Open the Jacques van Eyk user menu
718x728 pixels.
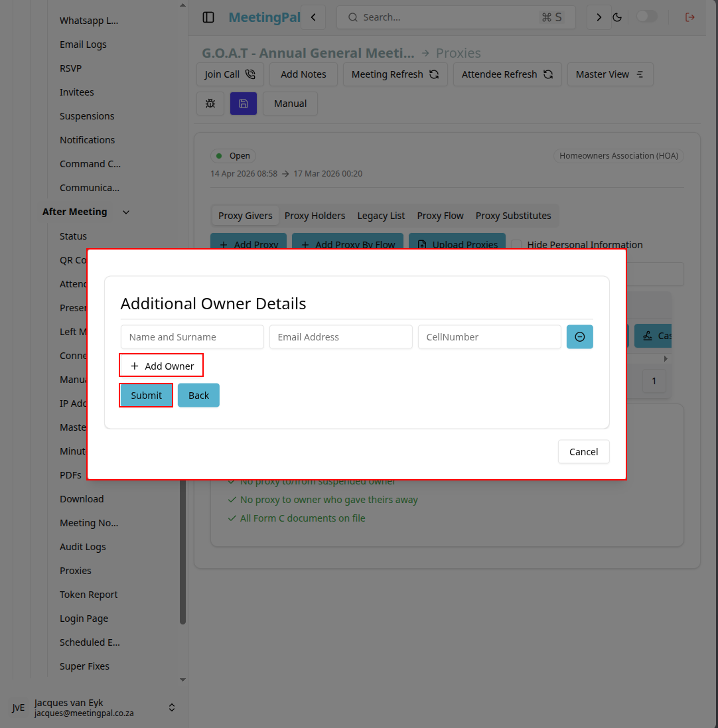tap(93, 707)
